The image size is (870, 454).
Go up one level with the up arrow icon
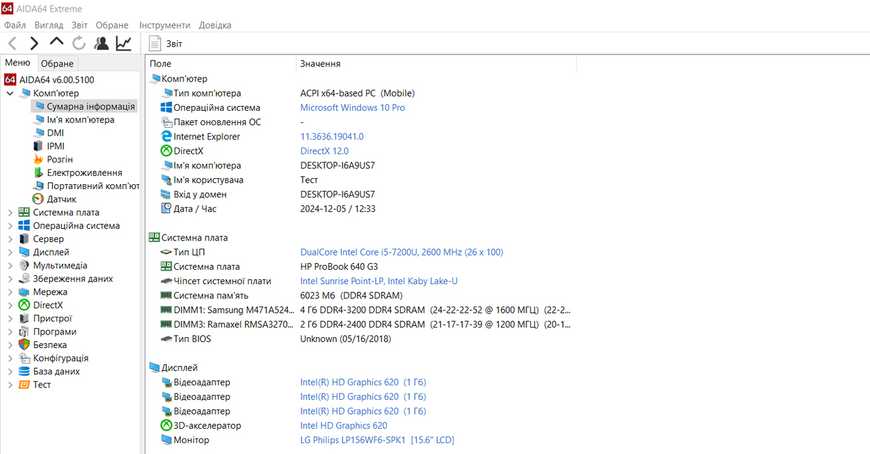tap(57, 42)
